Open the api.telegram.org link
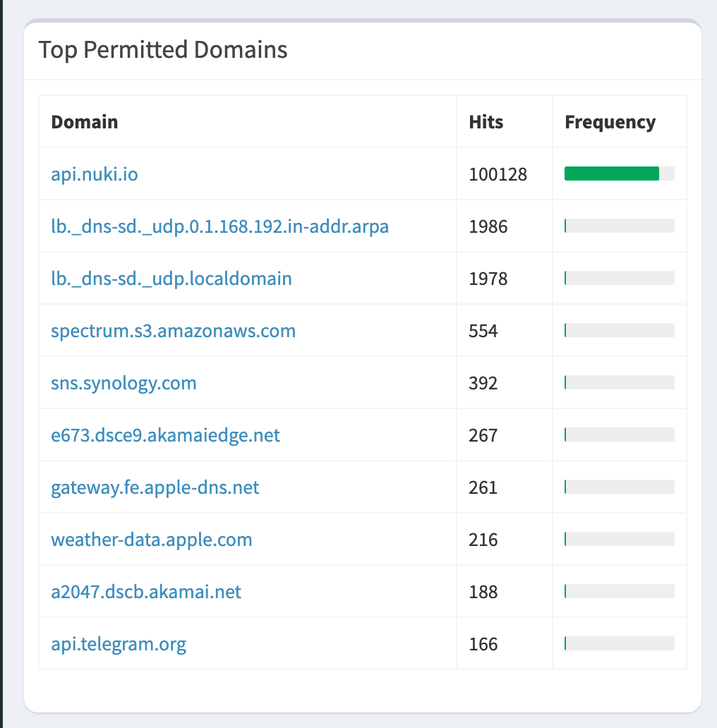 pyautogui.click(x=119, y=645)
